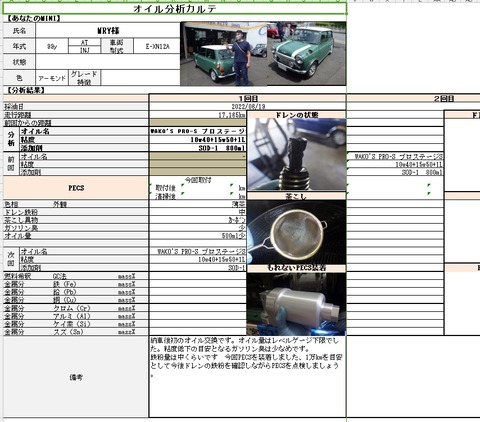The width and height of the screenshot is (480, 422).
Task: Click the 燃料希釈 GC法 row
Action: (x=76, y=276)
